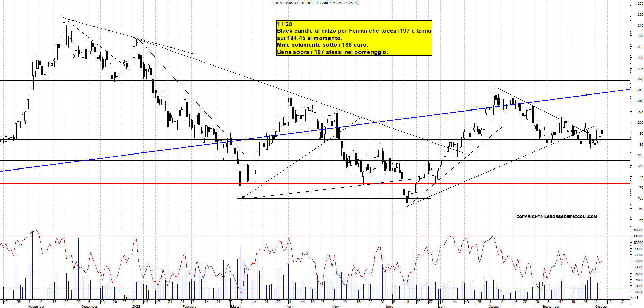Click the September month label on time axis
Image resolution: width=644 pixels, height=308 pixels.
click(551, 306)
